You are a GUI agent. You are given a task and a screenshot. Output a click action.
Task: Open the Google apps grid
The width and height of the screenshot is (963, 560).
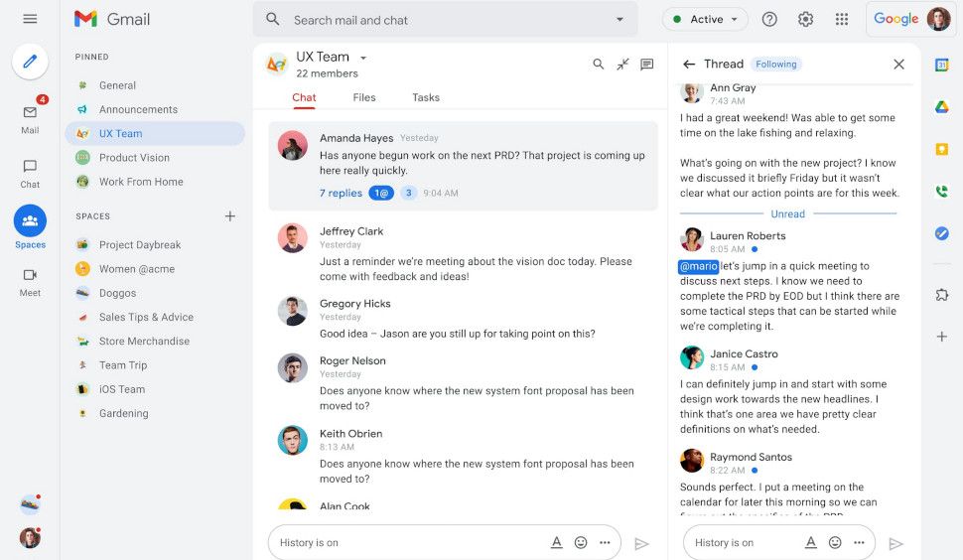coord(842,20)
